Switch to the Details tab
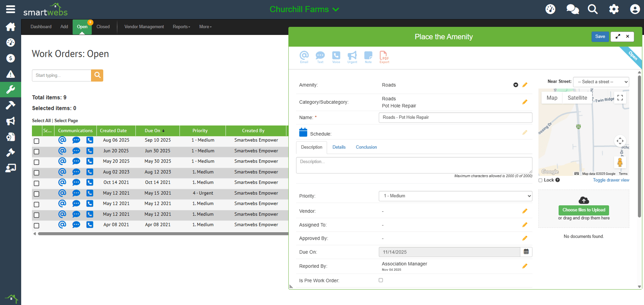This screenshot has height=305, width=644. coord(339,147)
